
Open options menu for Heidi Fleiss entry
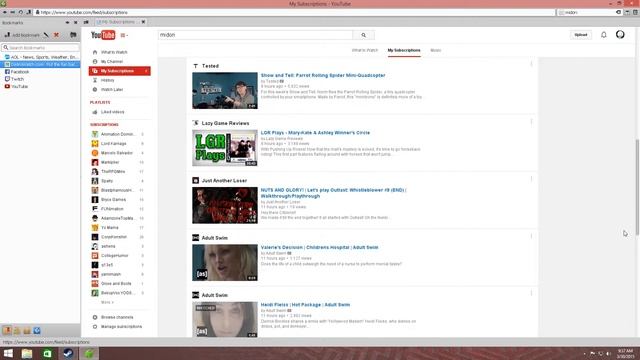pyautogui.click(x=531, y=293)
